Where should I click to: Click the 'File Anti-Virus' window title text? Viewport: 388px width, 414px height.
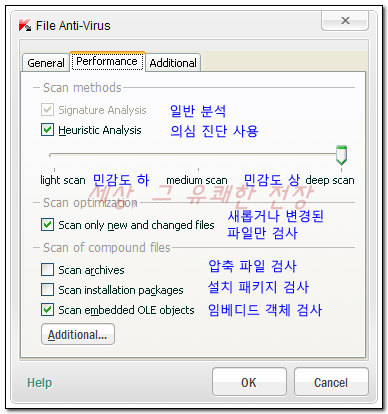click(x=73, y=26)
